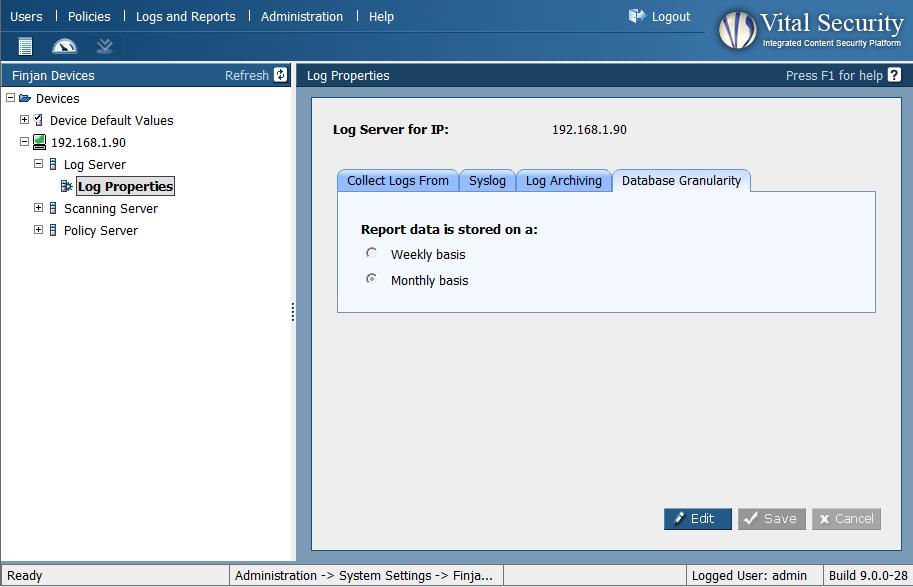Click the document list icon in toolbar
913x587 pixels.
[x=25, y=46]
